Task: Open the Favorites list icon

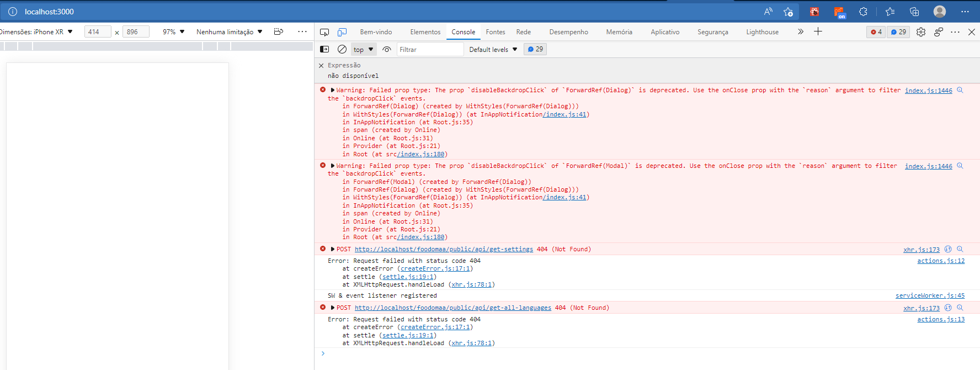Action: click(890, 12)
